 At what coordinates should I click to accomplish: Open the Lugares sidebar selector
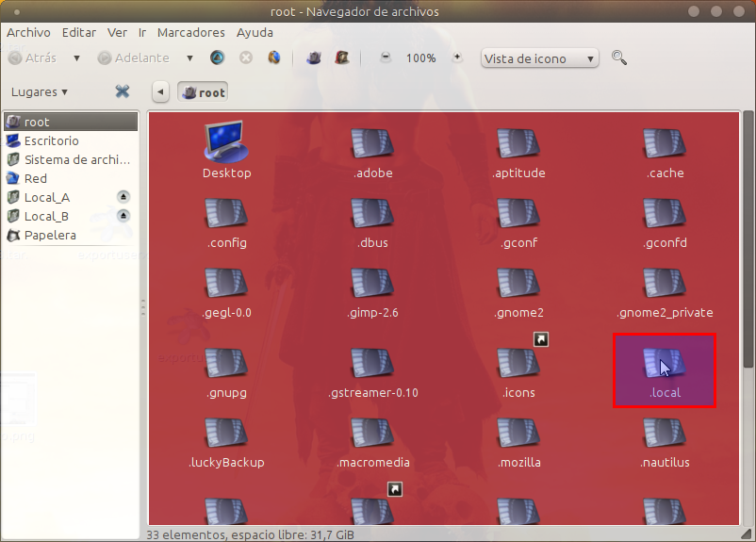[39, 91]
